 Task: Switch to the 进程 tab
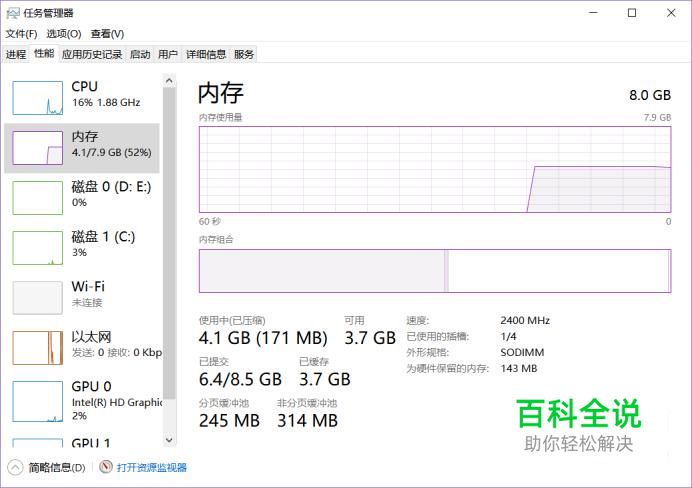coord(16,54)
